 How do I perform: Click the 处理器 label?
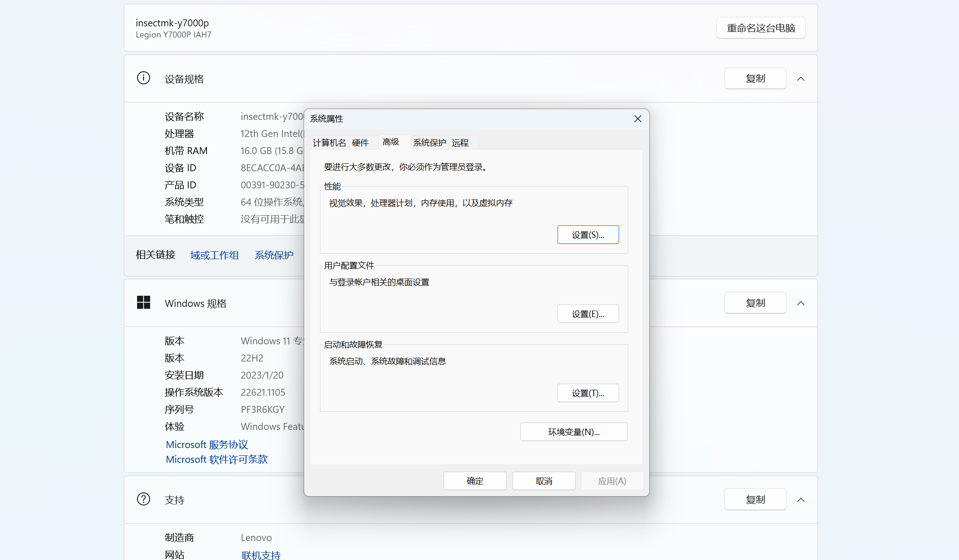pos(180,133)
